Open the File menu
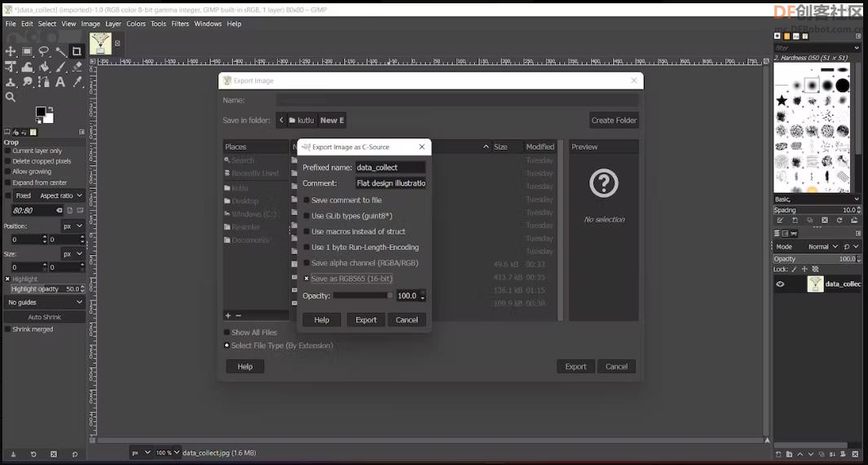Screen dimensions: 868x465 pos(11,24)
